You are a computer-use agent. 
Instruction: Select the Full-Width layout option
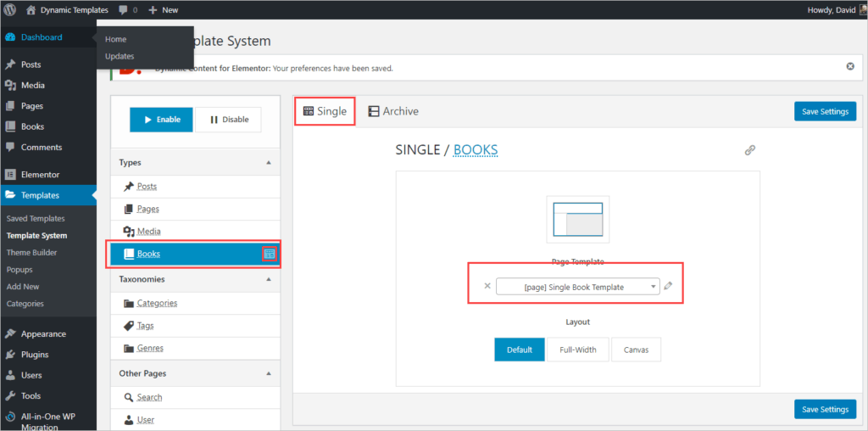tap(577, 350)
